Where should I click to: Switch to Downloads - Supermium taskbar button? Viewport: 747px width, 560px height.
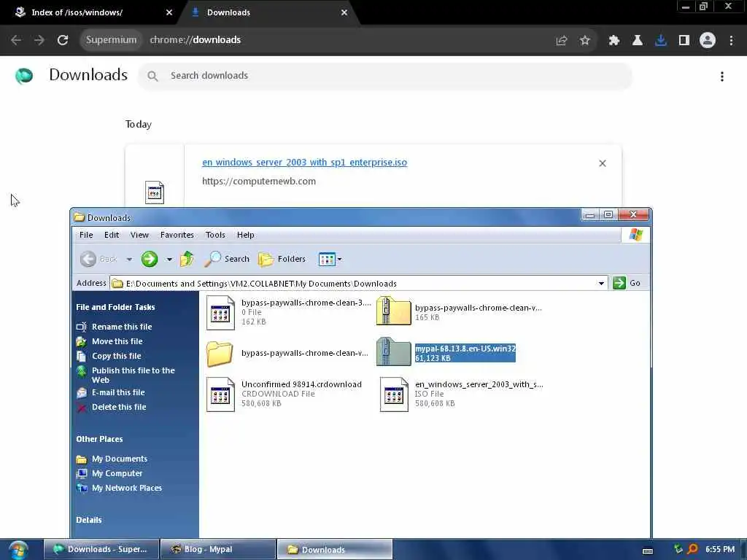101,550
